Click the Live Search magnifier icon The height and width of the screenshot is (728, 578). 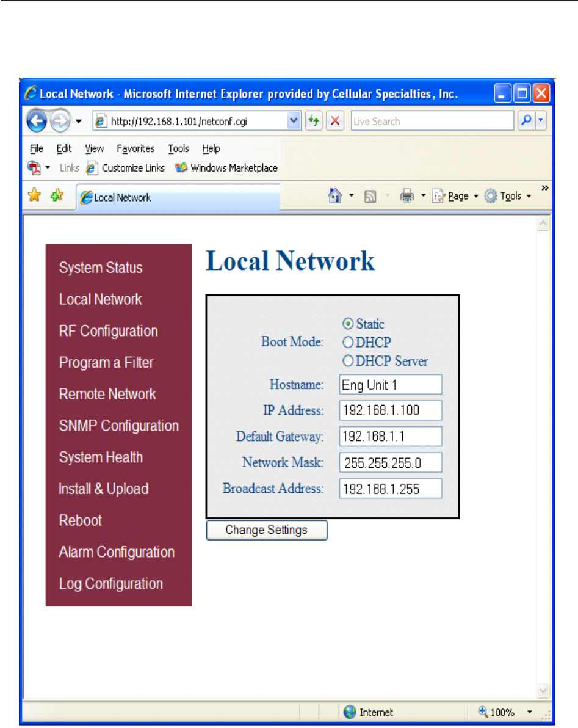(527, 121)
